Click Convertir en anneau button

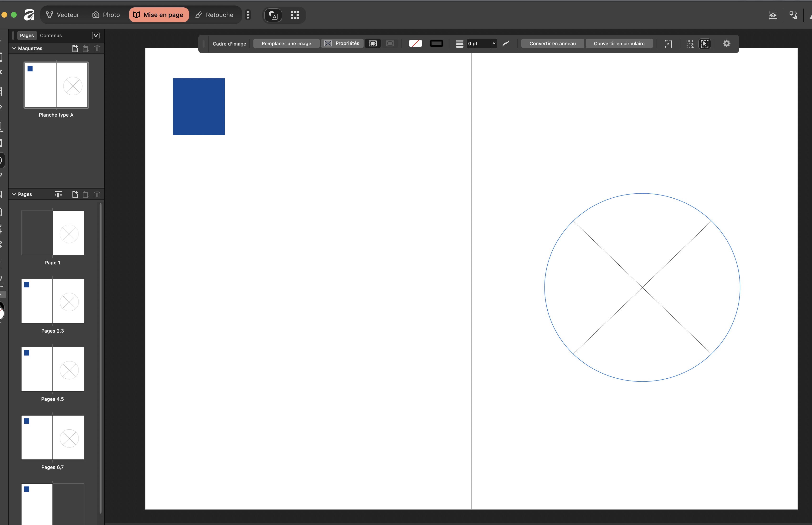coord(552,44)
